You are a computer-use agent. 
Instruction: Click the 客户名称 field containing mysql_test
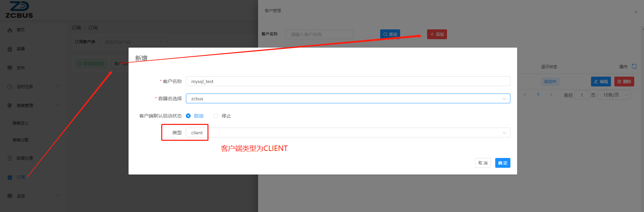pos(347,81)
